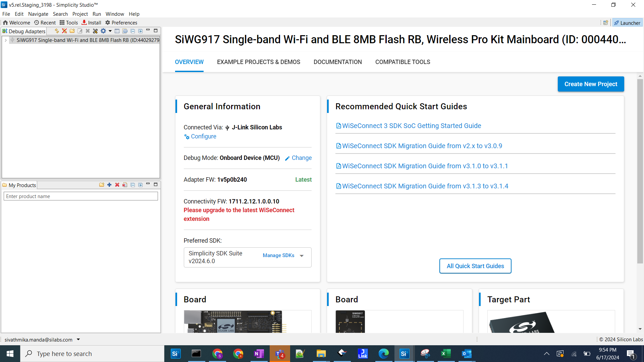
Task: Open the Project menu
Action: coord(80,14)
